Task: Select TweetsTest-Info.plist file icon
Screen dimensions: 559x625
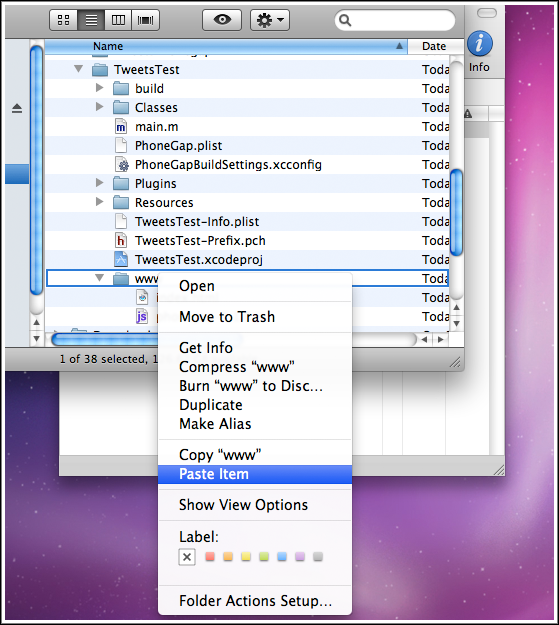Action: coord(121,222)
